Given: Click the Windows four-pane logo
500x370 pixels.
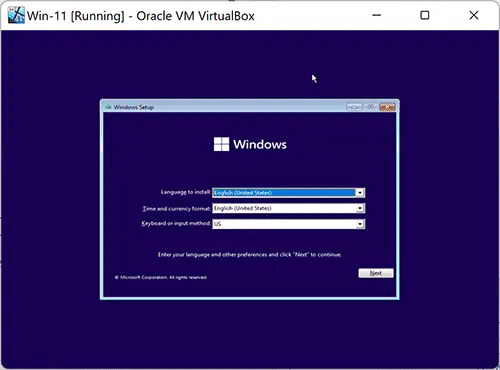Looking at the screenshot, I should [221, 144].
